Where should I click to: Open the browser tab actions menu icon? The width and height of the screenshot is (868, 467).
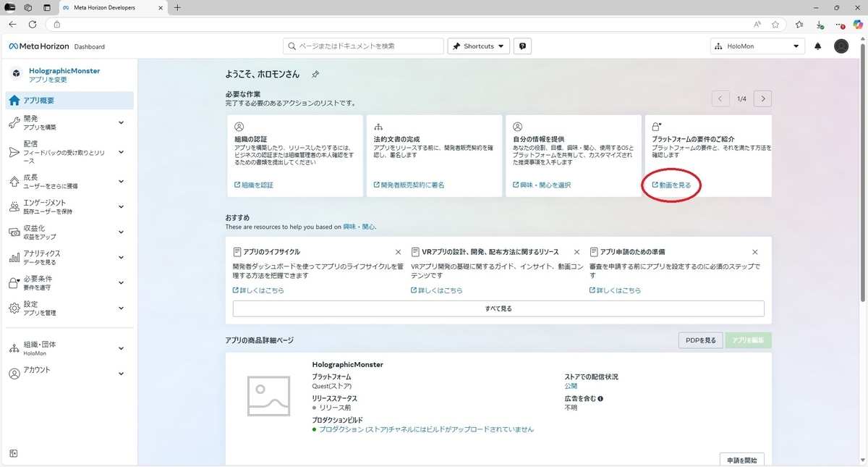click(x=46, y=7)
